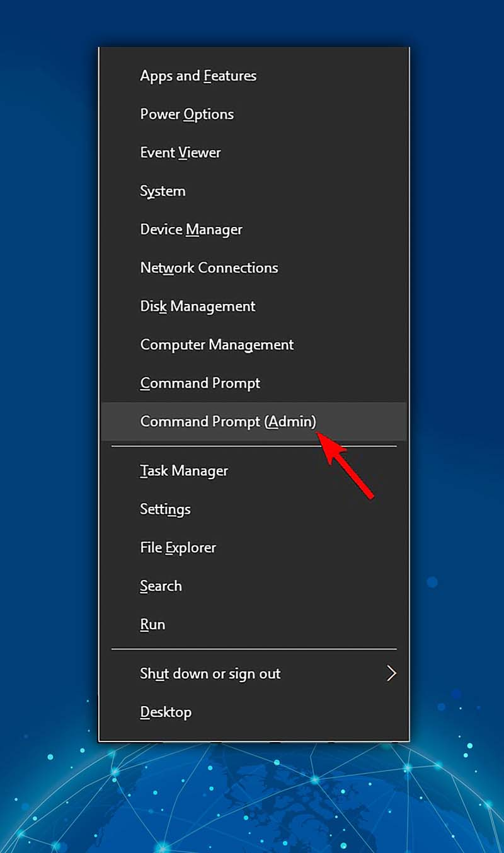504x853 pixels.
Task: Click the highlighted entry the red arrow points to
Action: click(x=227, y=421)
